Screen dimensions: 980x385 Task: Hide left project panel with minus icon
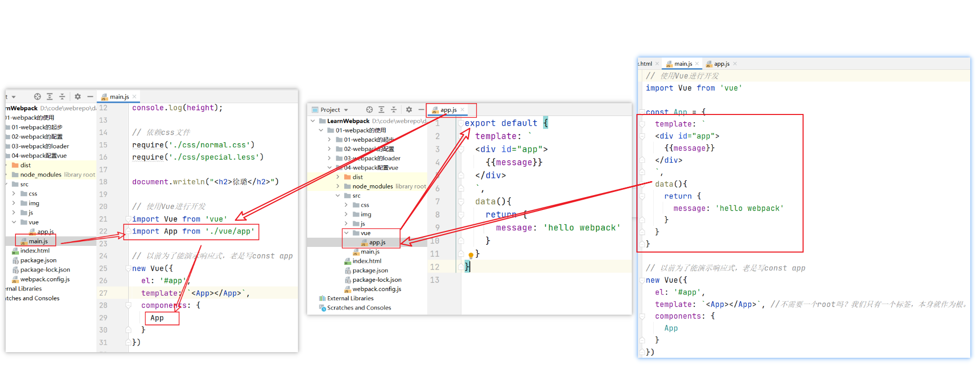click(x=90, y=97)
